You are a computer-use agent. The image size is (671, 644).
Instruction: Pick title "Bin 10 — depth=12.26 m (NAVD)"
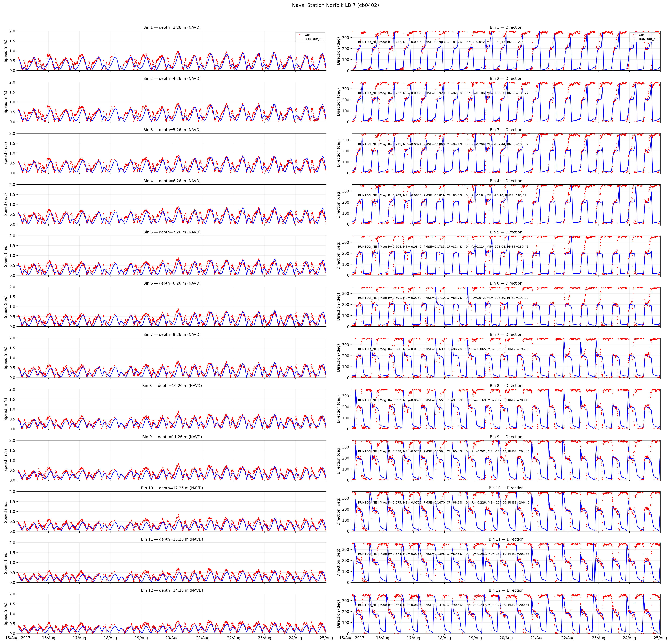click(x=172, y=488)
